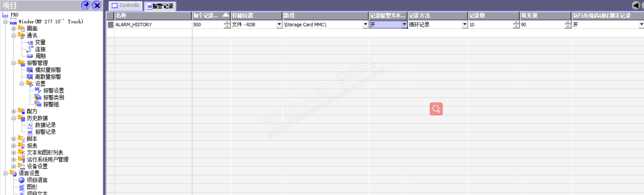The height and width of the screenshot is (195, 644).
Task: Click 文本和图形列表 folder icon
Action: point(22,152)
